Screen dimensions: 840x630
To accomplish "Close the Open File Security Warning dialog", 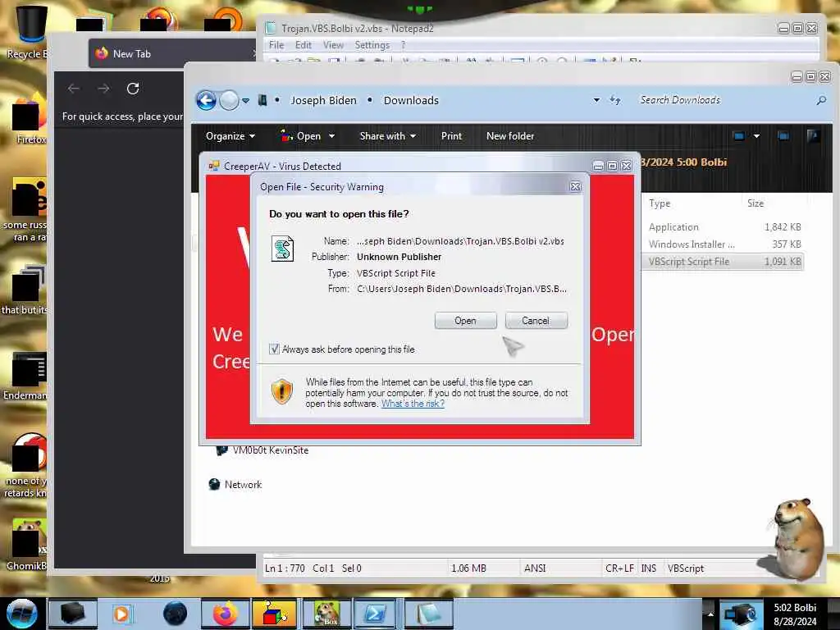I will click(575, 186).
